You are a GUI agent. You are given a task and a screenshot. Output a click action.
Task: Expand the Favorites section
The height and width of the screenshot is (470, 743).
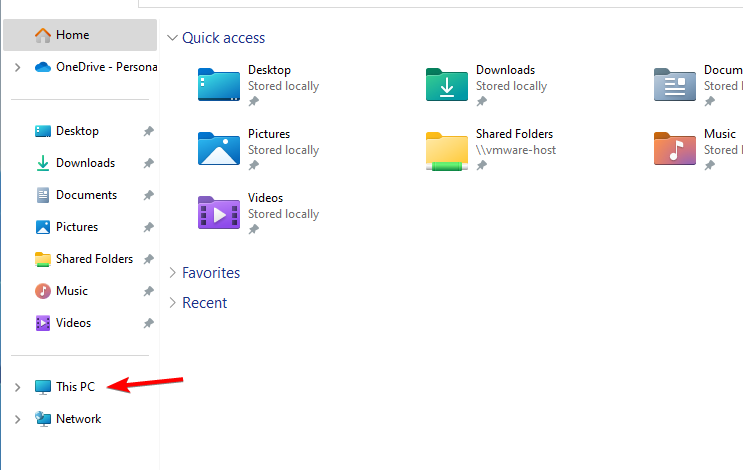click(x=173, y=273)
